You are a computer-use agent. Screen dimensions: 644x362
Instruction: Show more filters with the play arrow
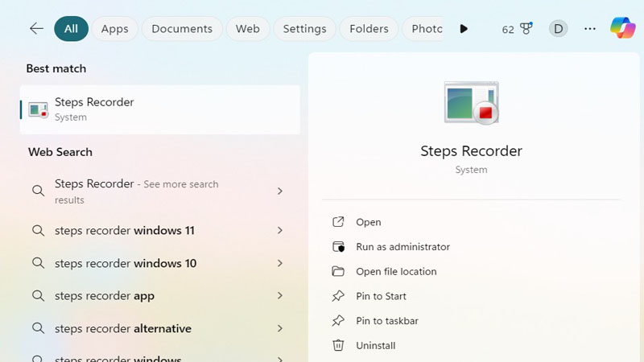[464, 29]
